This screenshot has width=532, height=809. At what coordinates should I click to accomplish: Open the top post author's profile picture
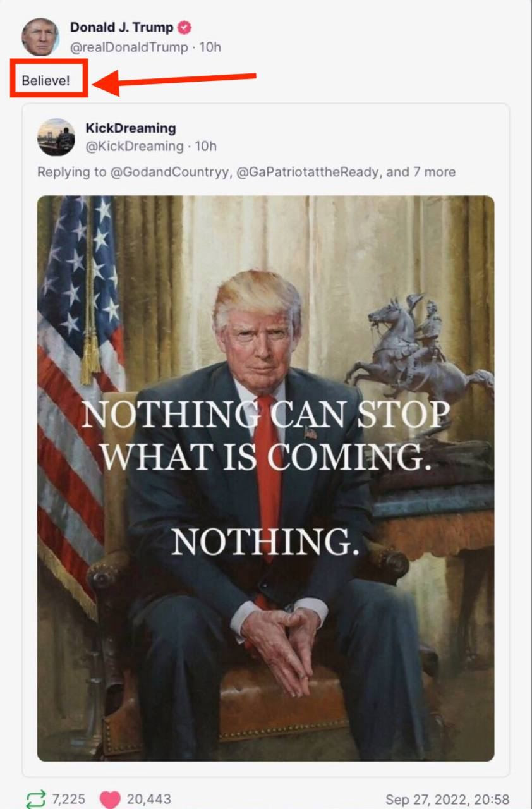point(40,37)
